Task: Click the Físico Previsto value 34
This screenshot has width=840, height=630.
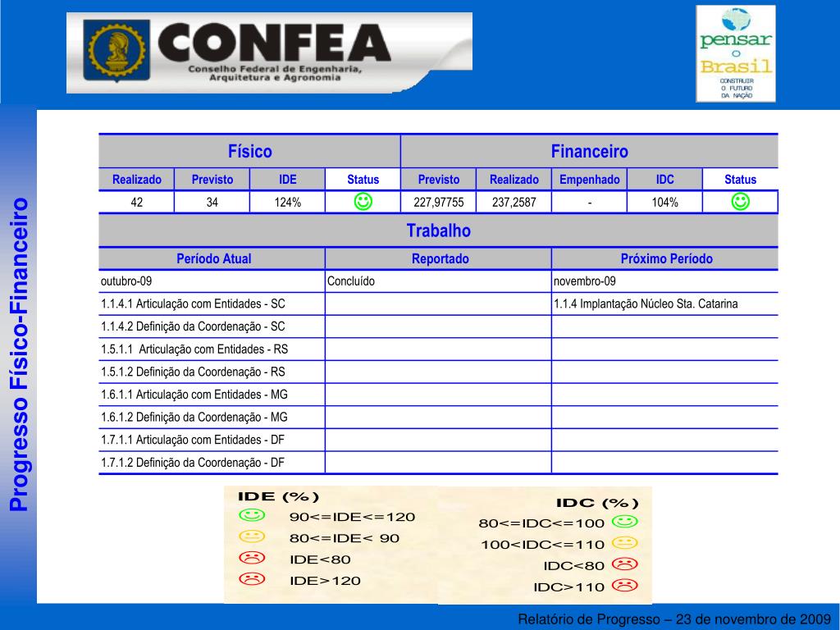Action: pos(212,202)
